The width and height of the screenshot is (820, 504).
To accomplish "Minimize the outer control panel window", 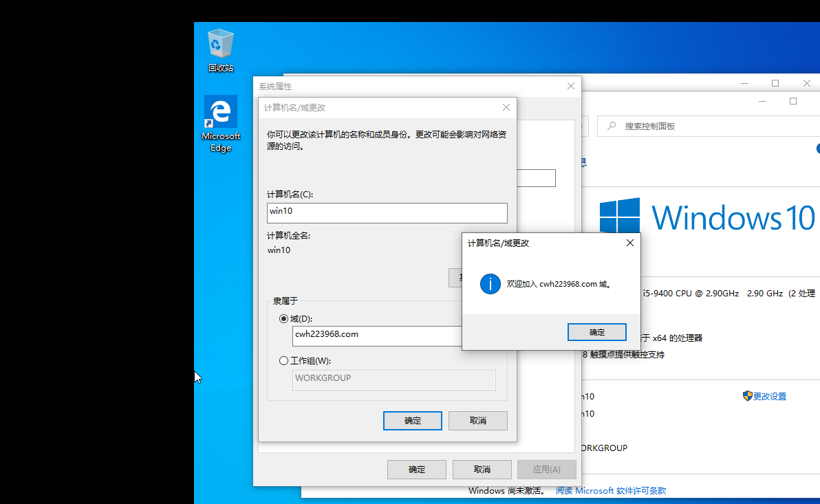I will [x=744, y=83].
